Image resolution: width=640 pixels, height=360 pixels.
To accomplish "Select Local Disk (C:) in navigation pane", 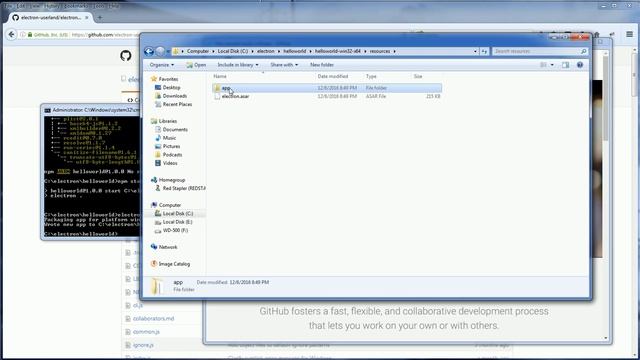I will coord(177,213).
